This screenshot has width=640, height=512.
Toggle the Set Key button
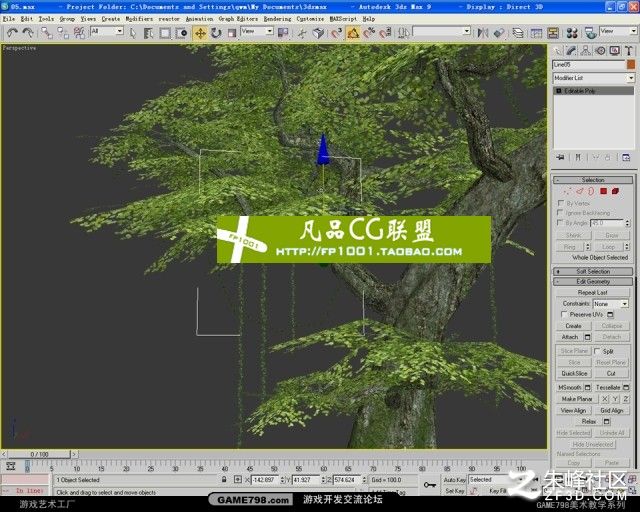tap(454, 491)
